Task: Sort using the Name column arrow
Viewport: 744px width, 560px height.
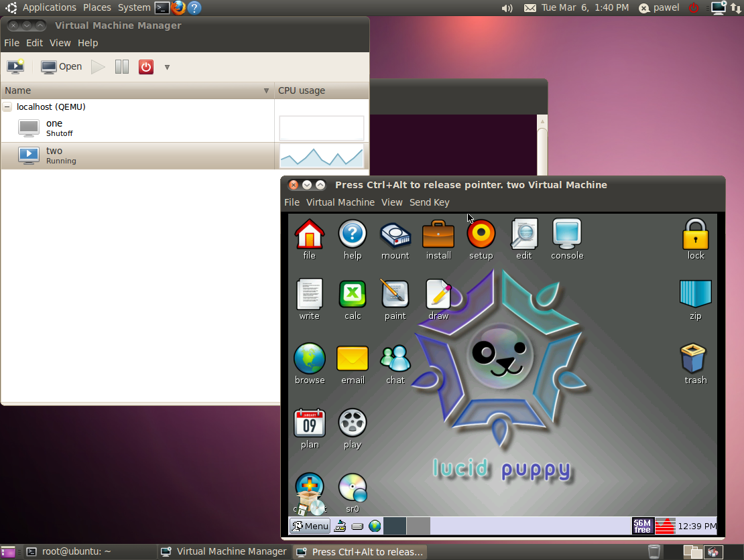Action: [x=266, y=90]
